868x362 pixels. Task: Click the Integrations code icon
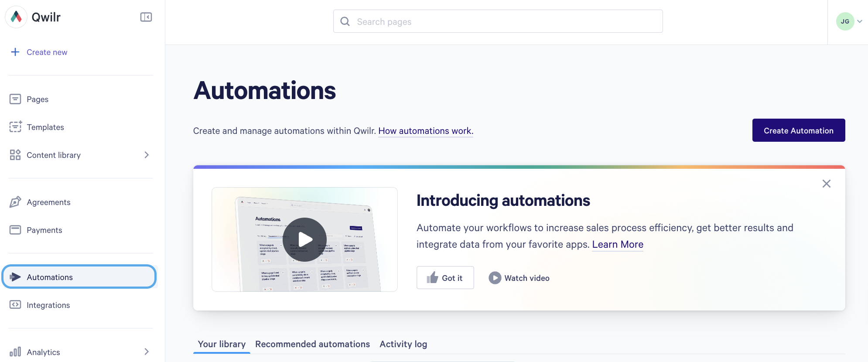pos(15,305)
